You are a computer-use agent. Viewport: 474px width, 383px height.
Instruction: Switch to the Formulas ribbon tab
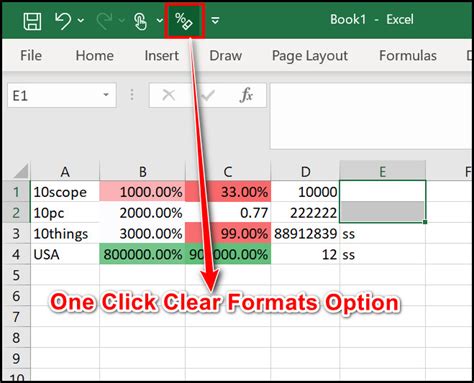[408, 55]
